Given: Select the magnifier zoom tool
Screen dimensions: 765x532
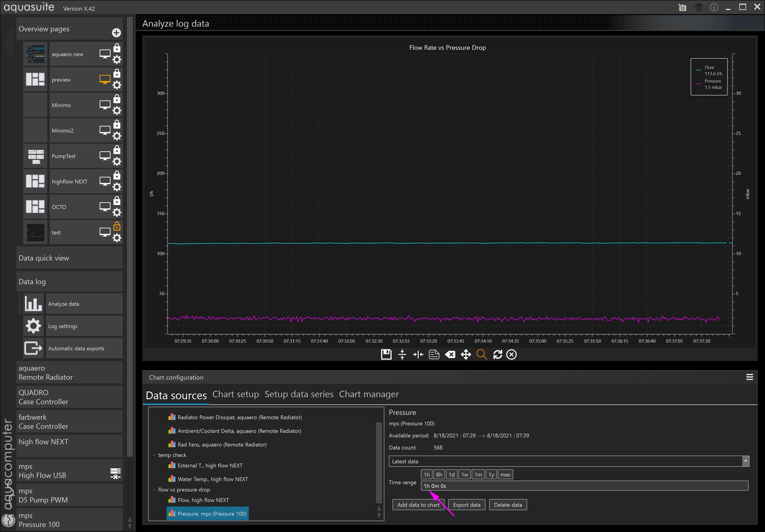Looking at the screenshot, I should [481, 354].
